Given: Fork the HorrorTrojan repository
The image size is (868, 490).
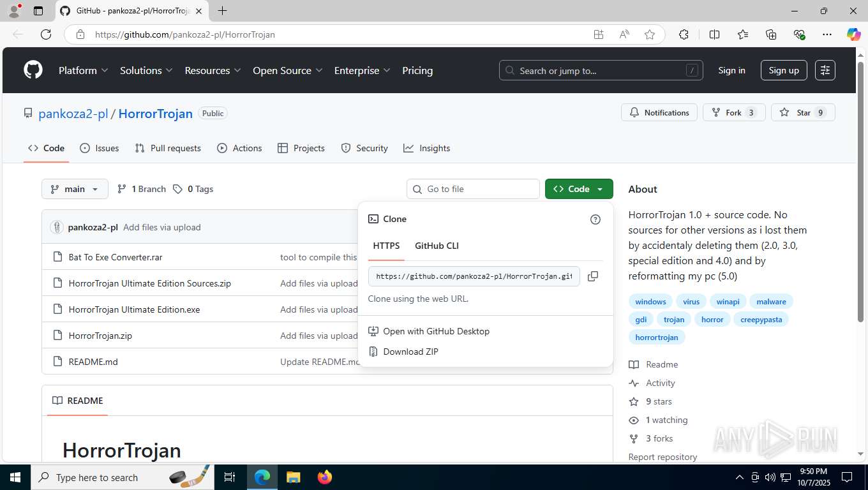Looking at the screenshot, I should tap(734, 112).
